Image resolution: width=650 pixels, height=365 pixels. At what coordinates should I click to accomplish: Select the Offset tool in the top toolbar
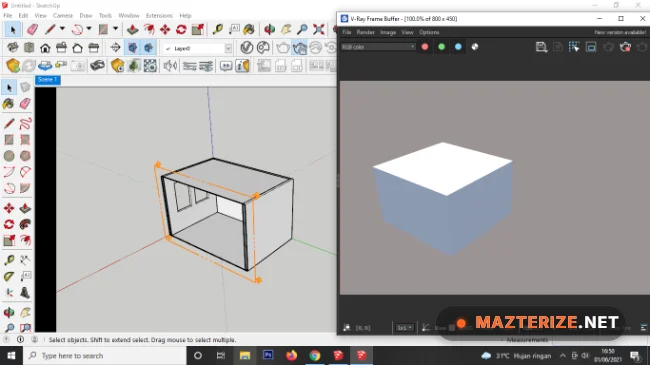coord(149,29)
